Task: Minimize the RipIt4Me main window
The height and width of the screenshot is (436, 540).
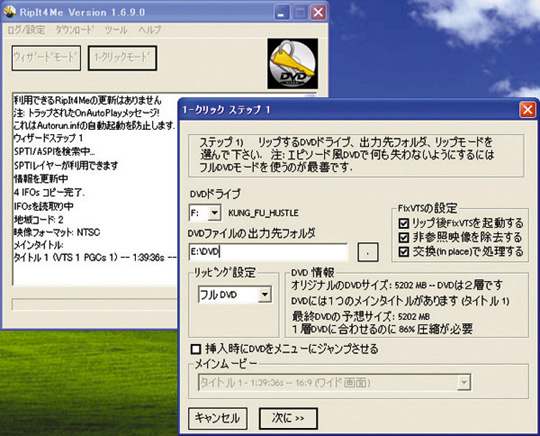Action: coord(281,13)
